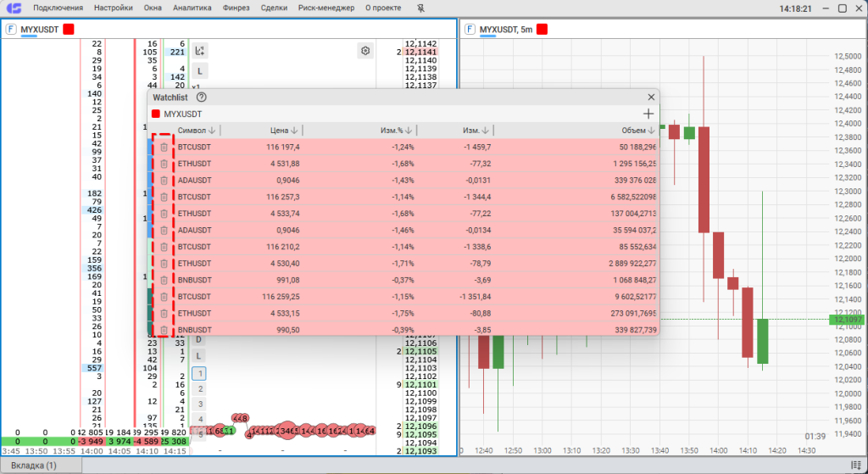Click the trash icon next to price 991,08
The width and height of the screenshot is (868, 474).
[164, 280]
